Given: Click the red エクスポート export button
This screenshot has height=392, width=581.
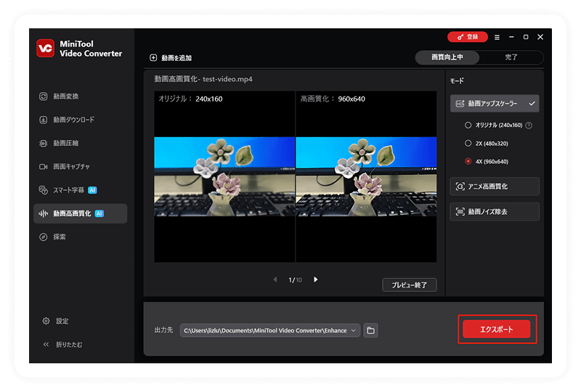Looking at the screenshot, I should coord(497,330).
